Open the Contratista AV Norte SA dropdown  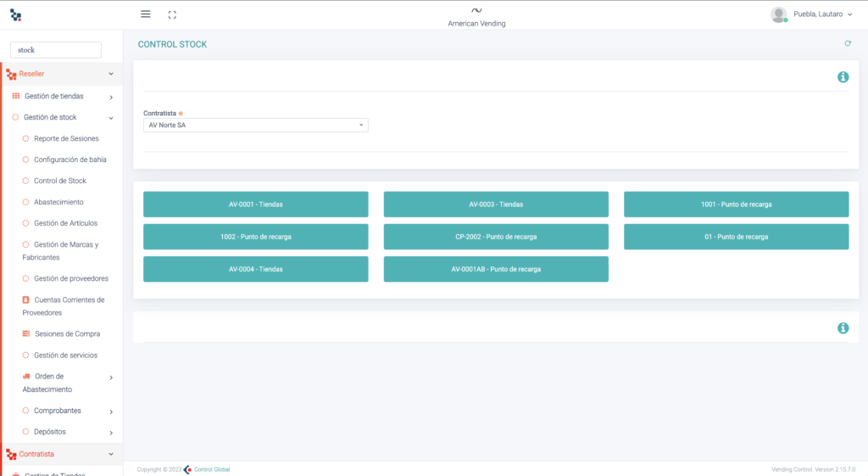[256, 126]
